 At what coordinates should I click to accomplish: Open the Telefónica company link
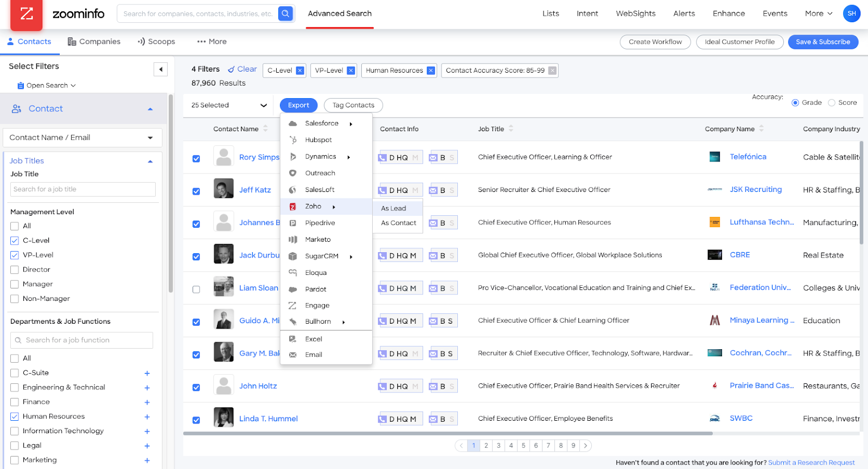pyautogui.click(x=748, y=157)
